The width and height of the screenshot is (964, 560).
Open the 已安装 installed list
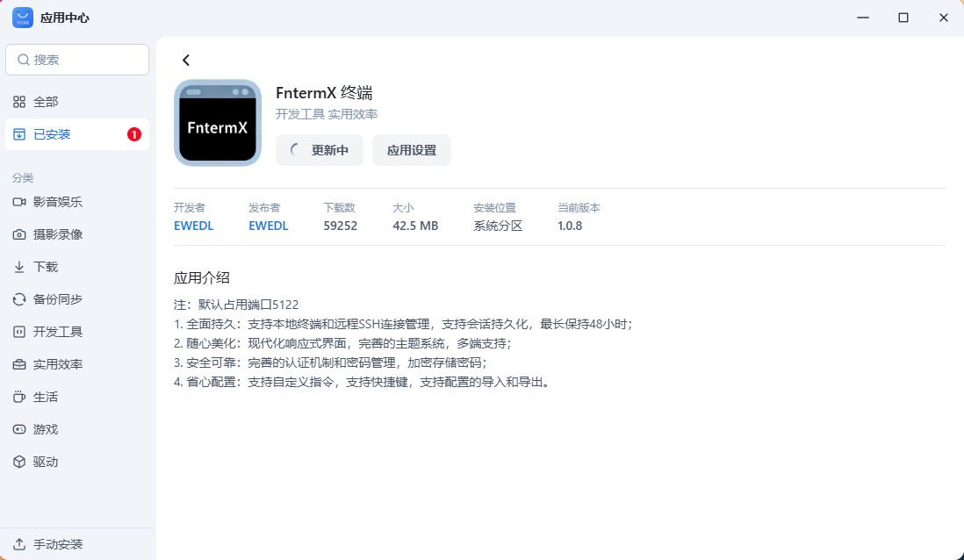point(77,134)
